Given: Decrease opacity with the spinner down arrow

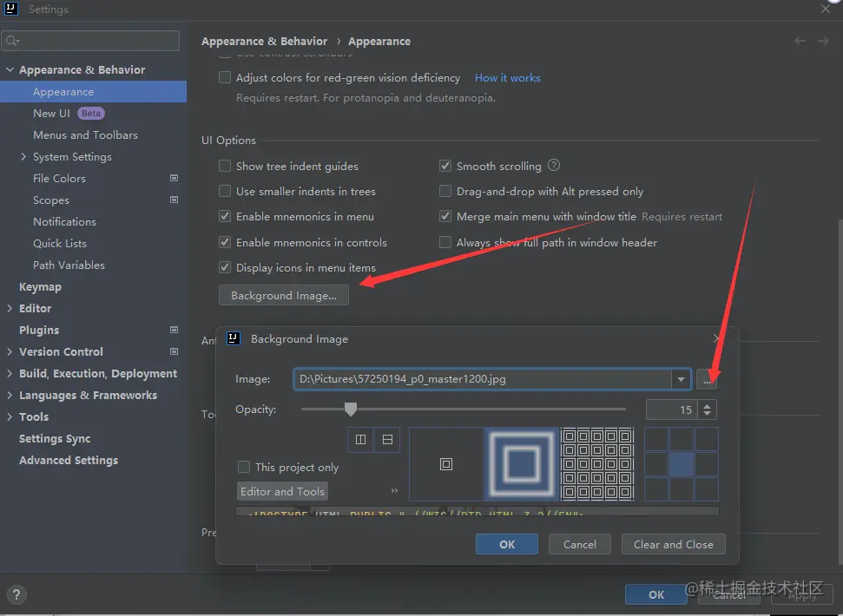Looking at the screenshot, I should (707, 414).
